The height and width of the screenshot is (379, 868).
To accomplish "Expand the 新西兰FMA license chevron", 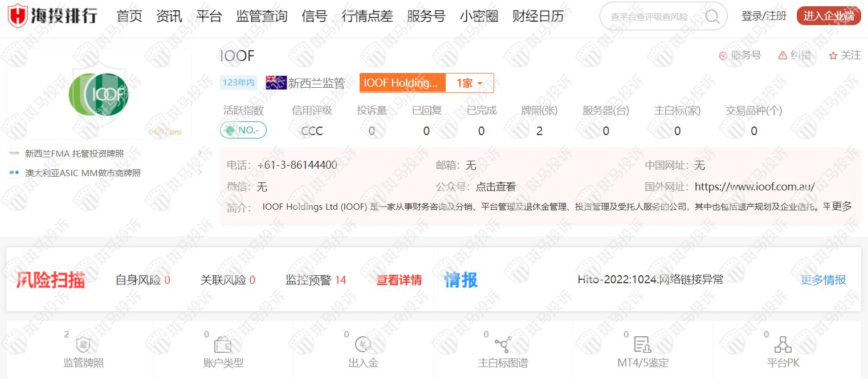I will 200,153.
